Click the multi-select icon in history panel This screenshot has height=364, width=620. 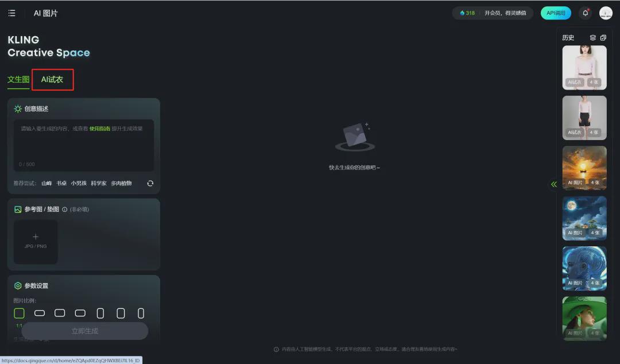click(603, 38)
